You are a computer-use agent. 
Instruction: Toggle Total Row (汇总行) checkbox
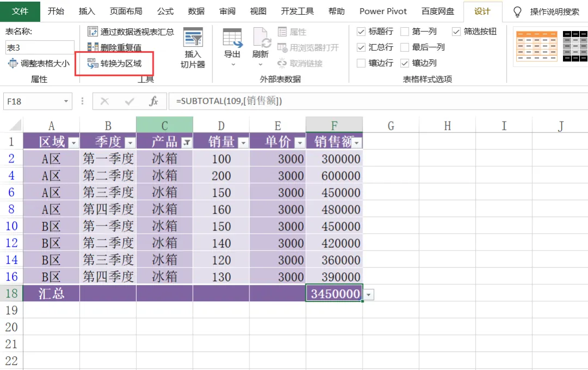[x=361, y=47]
